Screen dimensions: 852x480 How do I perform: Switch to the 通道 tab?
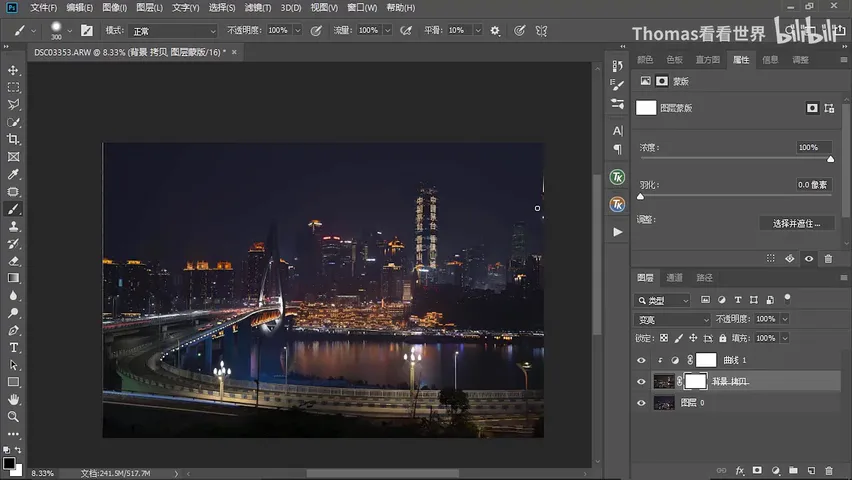pos(674,278)
